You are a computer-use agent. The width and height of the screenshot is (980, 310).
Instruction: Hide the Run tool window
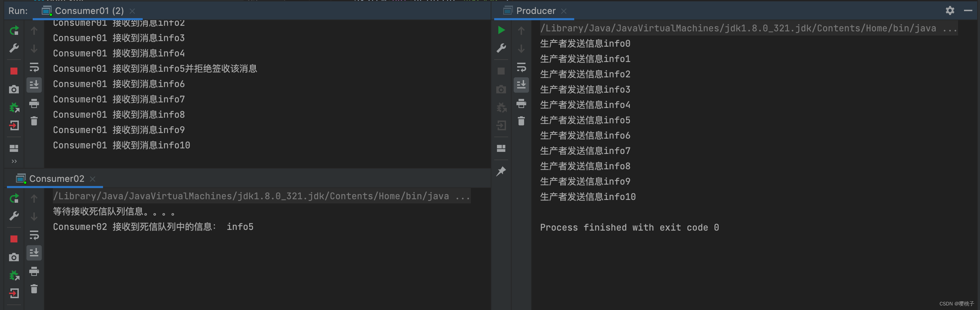point(968,11)
